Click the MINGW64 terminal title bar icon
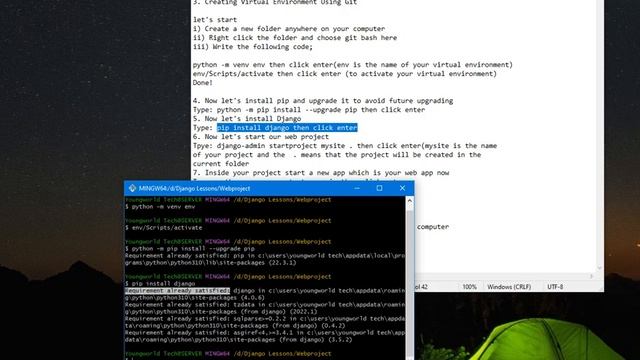The width and height of the screenshot is (640, 360). click(x=132, y=188)
